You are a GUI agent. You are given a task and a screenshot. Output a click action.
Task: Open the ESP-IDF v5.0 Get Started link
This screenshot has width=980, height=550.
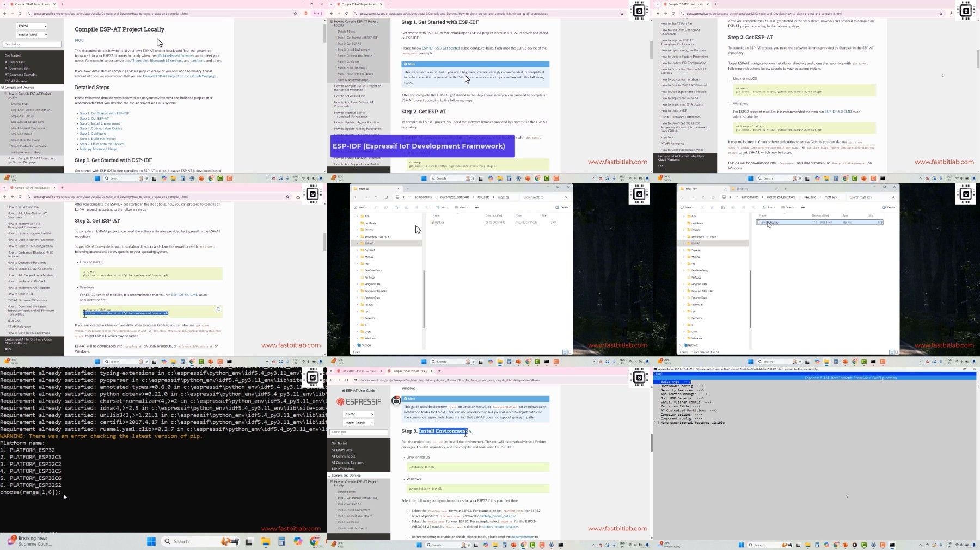click(440, 48)
